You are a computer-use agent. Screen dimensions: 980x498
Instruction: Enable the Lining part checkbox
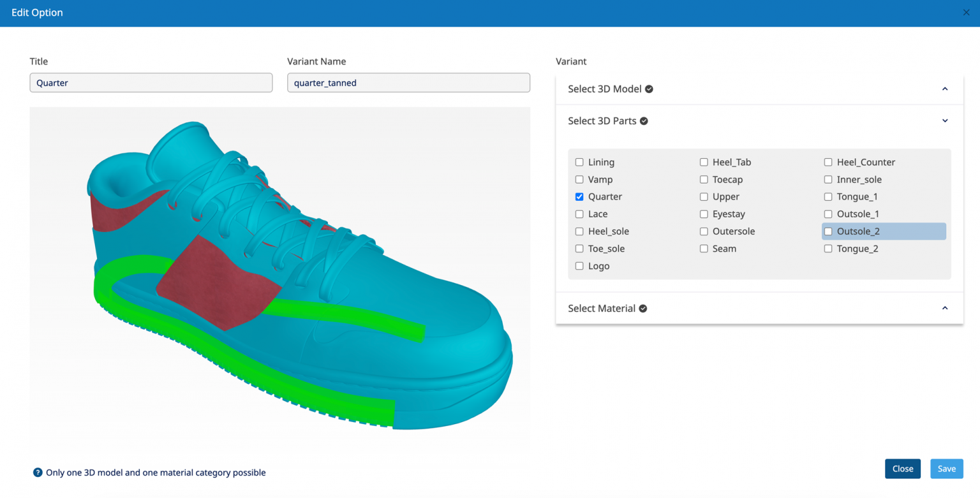click(x=579, y=162)
